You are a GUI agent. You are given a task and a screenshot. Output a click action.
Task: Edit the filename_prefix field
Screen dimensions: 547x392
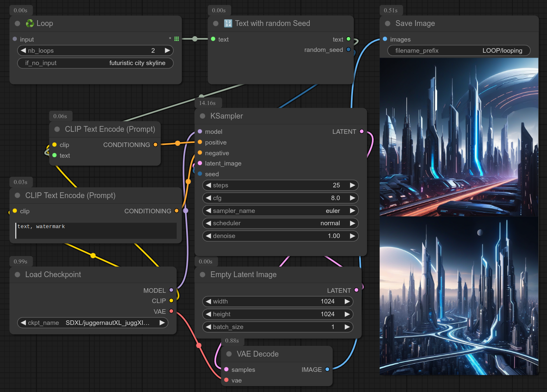point(458,51)
